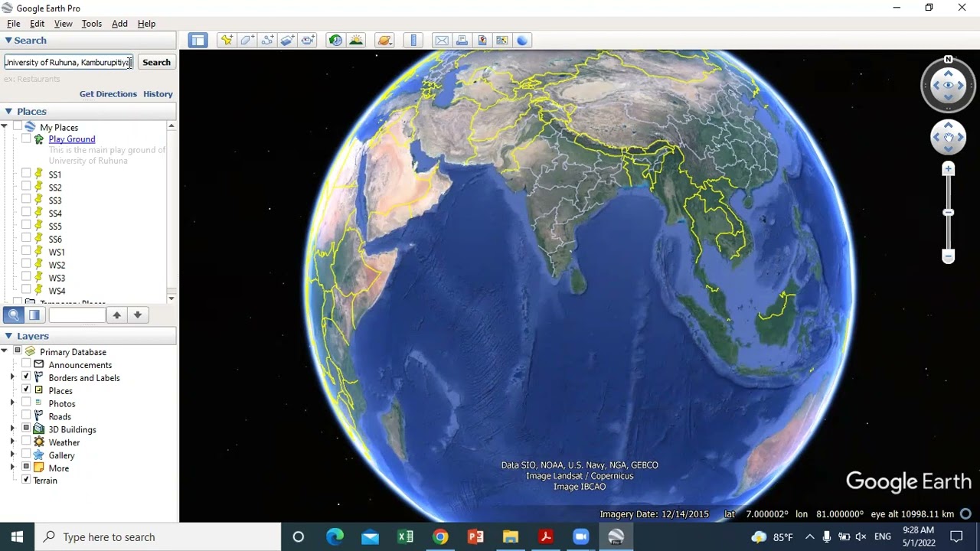The image size is (980, 551).
Task: Enable the SS1 placemark checkbox
Action: tap(26, 174)
